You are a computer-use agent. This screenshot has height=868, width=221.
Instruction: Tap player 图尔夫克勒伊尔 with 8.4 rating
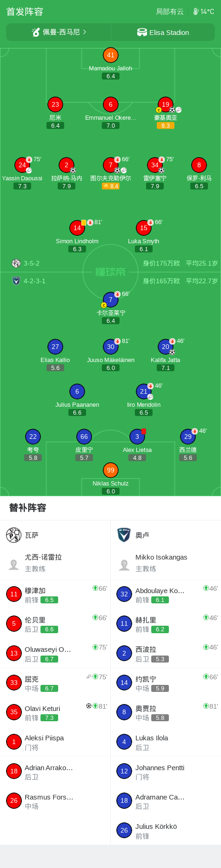tap(110, 165)
